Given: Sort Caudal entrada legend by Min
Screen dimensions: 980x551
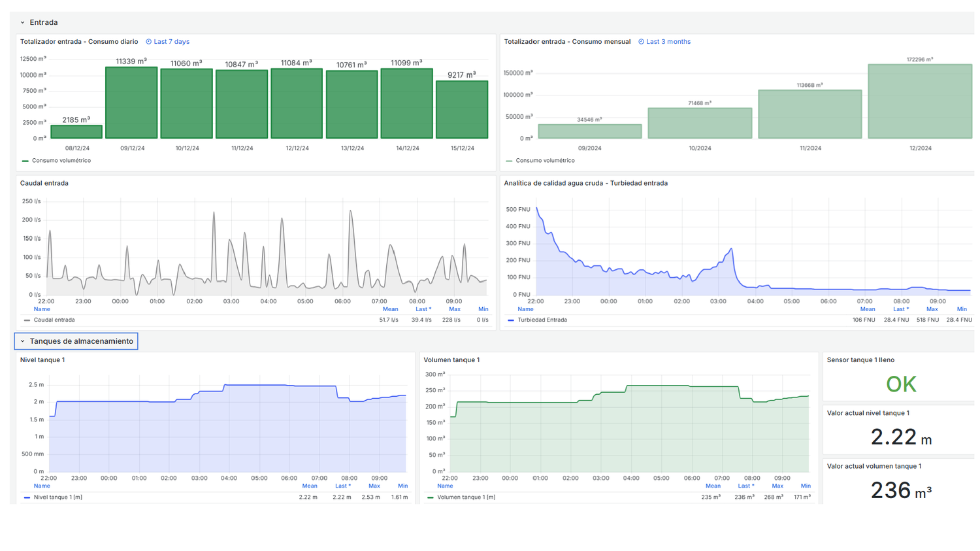Looking at the screenshot, I should click(483, 309).
